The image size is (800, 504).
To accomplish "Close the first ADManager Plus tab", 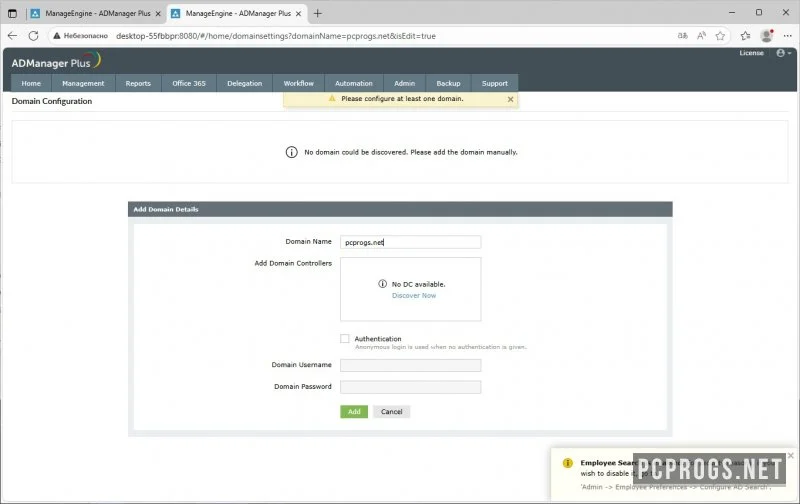I will (x=158, y=14).
